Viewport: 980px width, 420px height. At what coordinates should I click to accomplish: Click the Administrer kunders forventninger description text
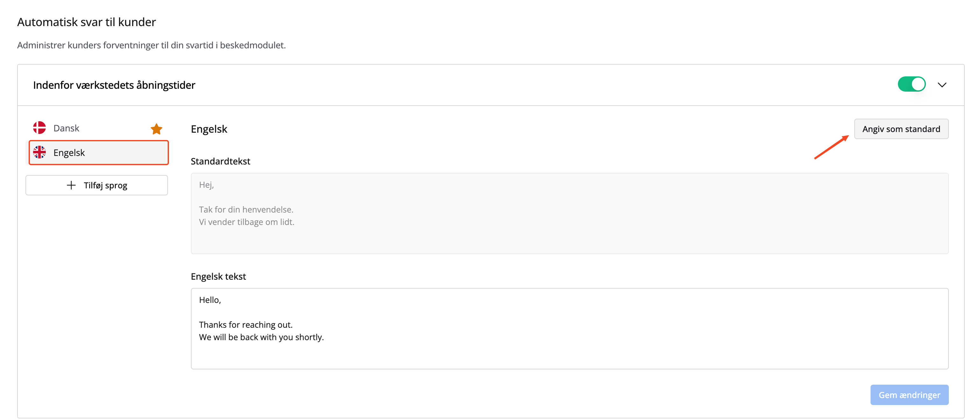(x=151, y=45)
